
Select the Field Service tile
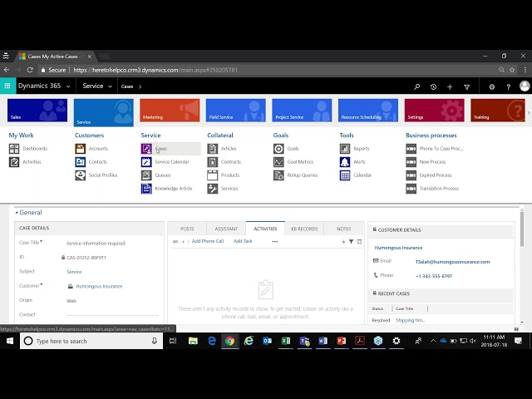pos(236,111)
